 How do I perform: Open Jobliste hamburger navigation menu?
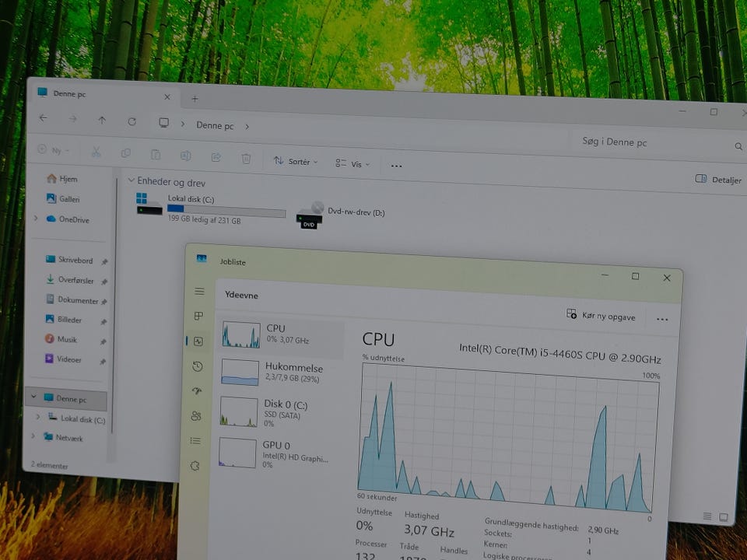(200, 291)
